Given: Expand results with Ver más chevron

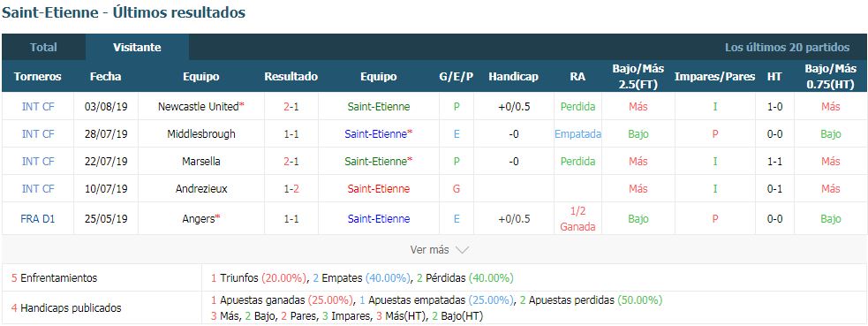Looking at the screenshot, I should coord(440,250).
